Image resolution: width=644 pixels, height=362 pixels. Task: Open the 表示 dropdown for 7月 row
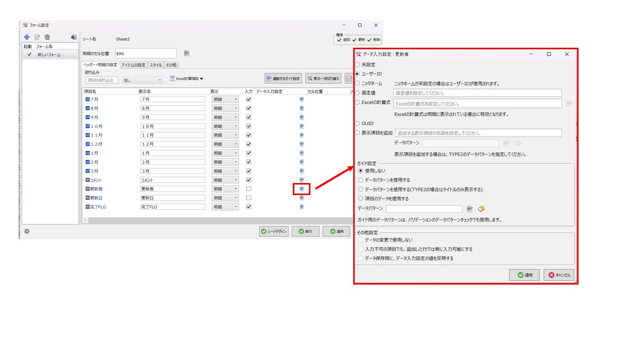click(225, 100)
